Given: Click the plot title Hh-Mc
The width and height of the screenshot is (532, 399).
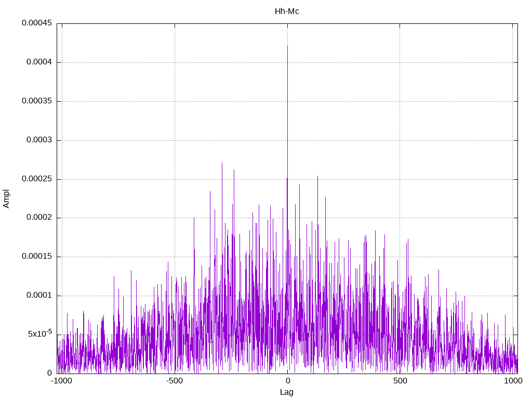Looking at the screenshot, I should (x=287, y=11).
